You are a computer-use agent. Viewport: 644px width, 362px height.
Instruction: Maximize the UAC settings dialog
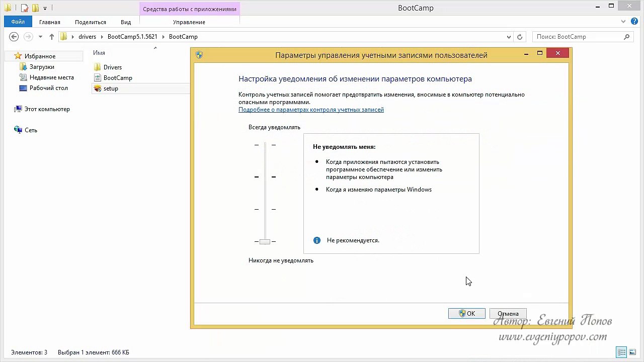tap(540, 53)
